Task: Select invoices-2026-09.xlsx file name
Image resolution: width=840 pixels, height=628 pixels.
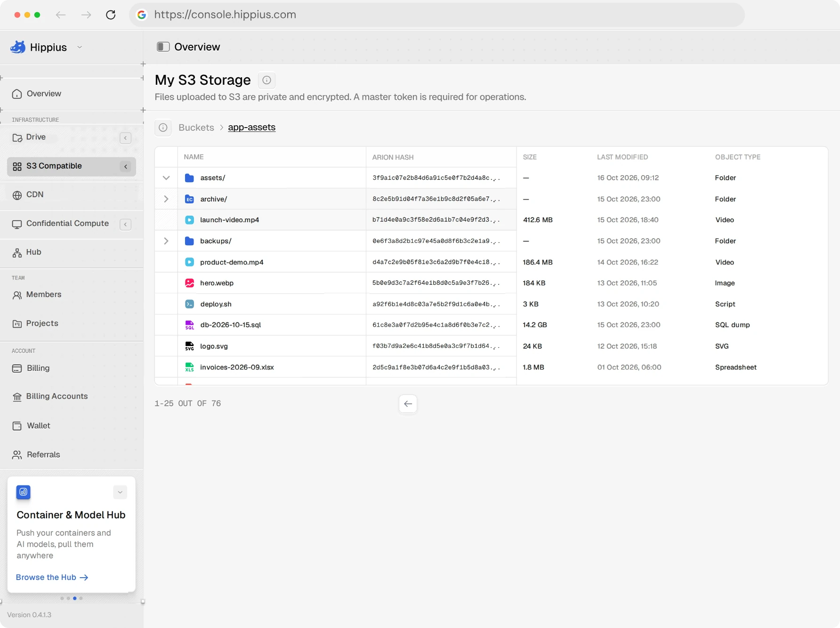Action: click(x=237, y=367)
